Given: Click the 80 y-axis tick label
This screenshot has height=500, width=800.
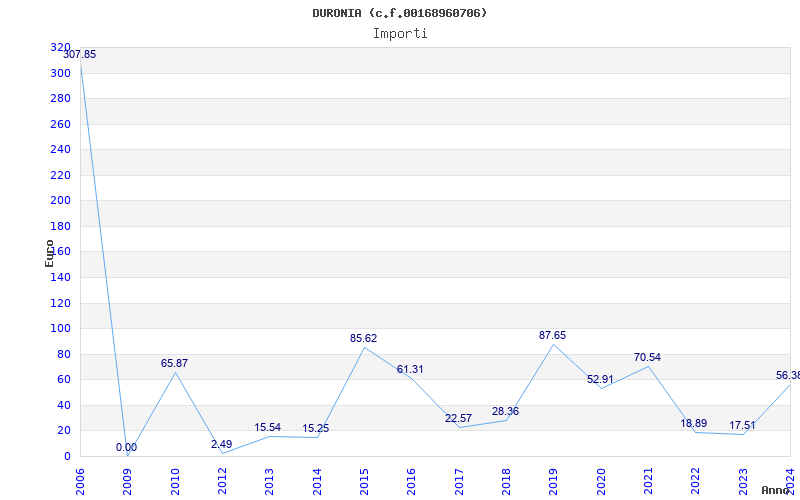Looking at the screenshot, I should (x=64, y=354).
